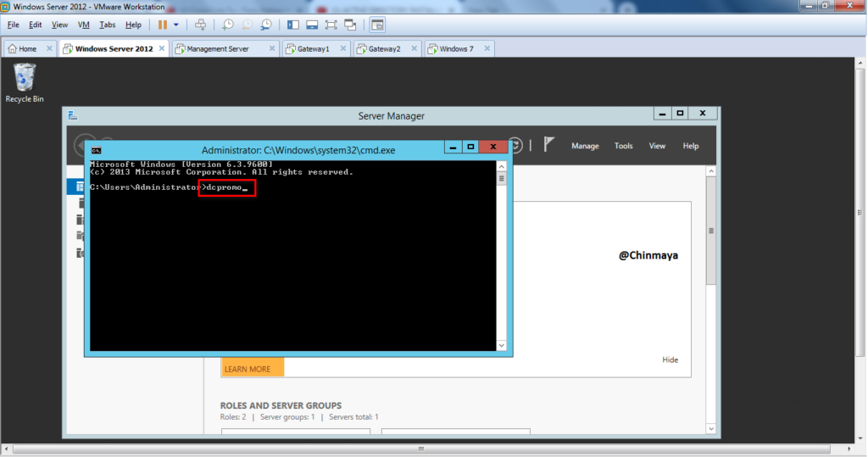This screenshot has height=457, width=868.
Task: Open Server Manager's View menu
Action: [x=657, y=146]
